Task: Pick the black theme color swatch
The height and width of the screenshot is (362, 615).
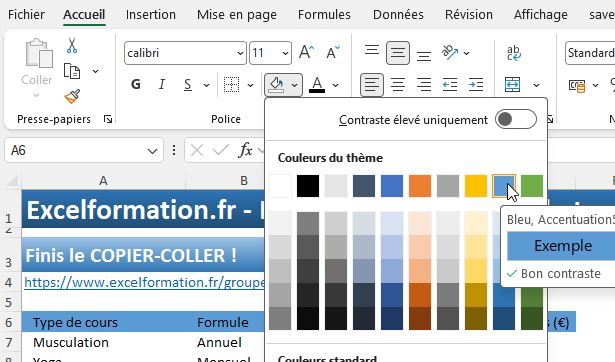Action: (x=308, y=186)
